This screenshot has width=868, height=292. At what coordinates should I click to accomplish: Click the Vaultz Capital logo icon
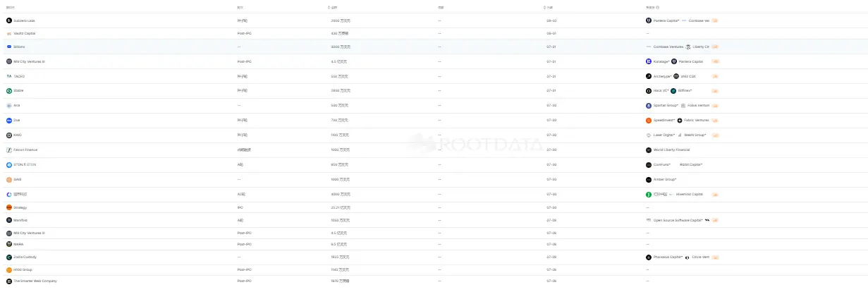[x=9, y=33]
